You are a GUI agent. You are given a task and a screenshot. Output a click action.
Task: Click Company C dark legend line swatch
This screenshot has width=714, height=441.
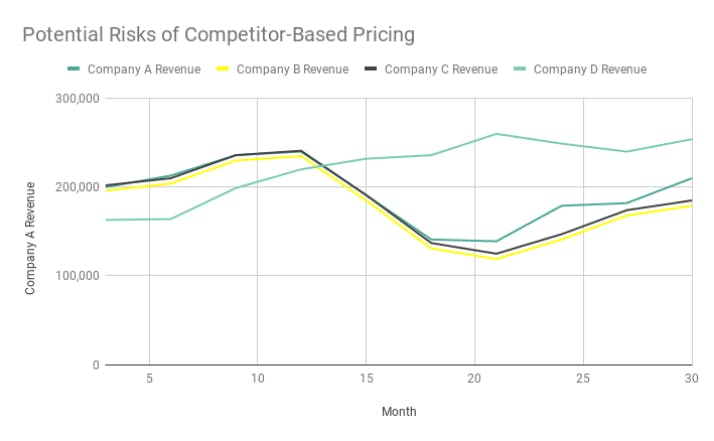click(x=370, y=70)
